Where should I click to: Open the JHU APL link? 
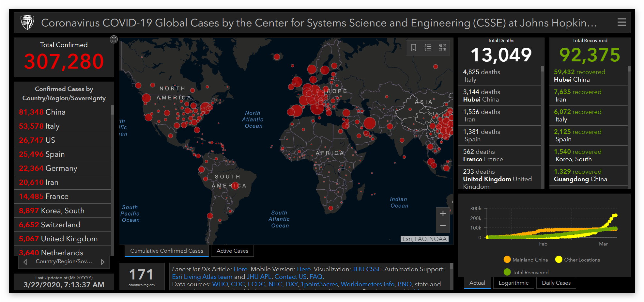click(259, 277)
